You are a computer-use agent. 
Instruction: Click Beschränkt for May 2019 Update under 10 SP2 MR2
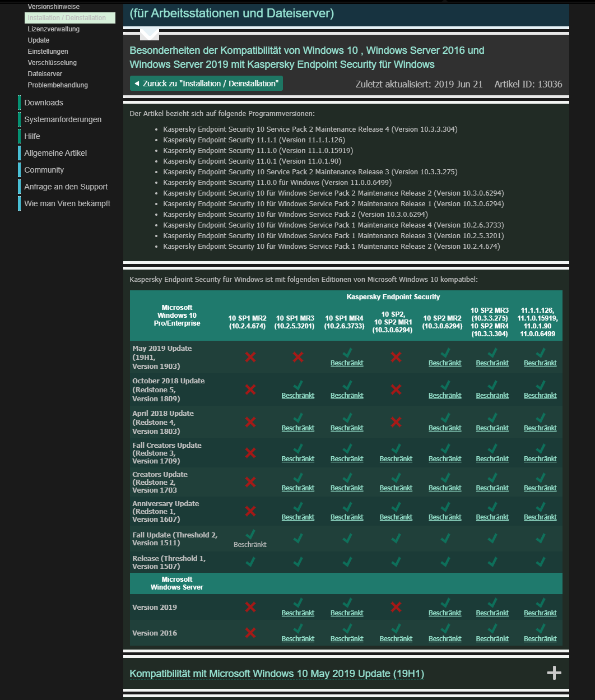445,363
